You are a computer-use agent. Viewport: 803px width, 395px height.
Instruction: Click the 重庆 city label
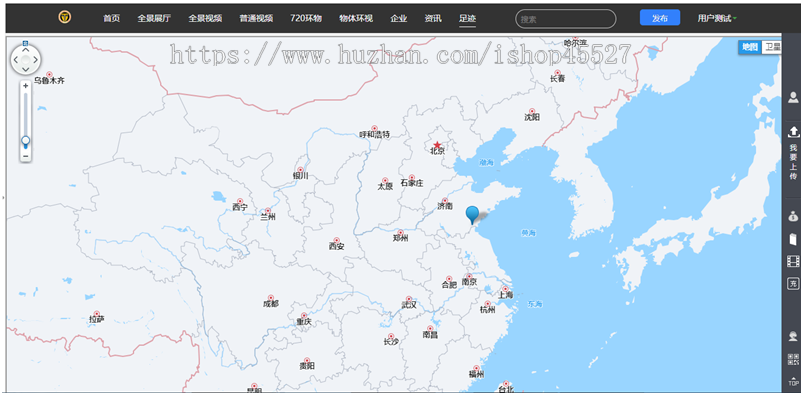[304, 322]
